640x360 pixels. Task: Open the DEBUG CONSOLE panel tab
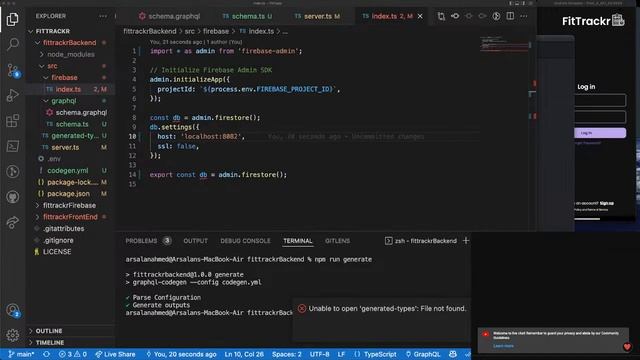tap(245, 241)
